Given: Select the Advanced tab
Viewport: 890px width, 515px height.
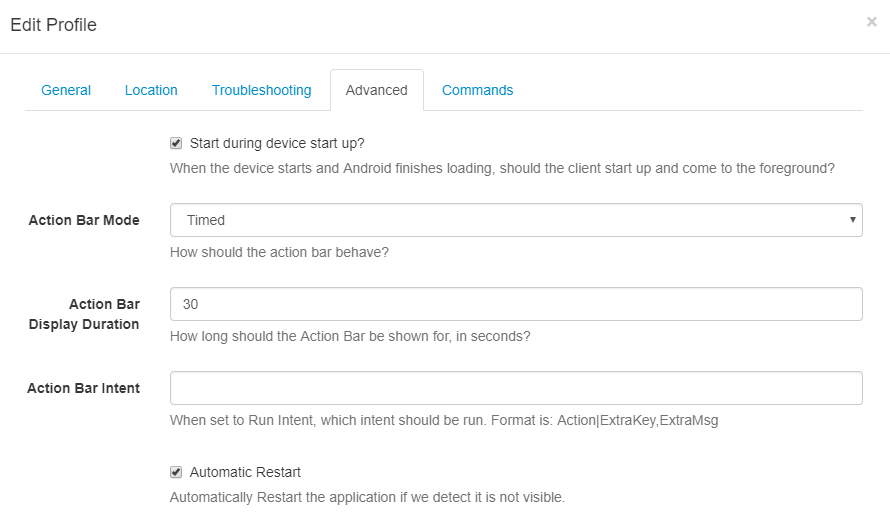Looking at the screenshot, I should coord(376,90).
